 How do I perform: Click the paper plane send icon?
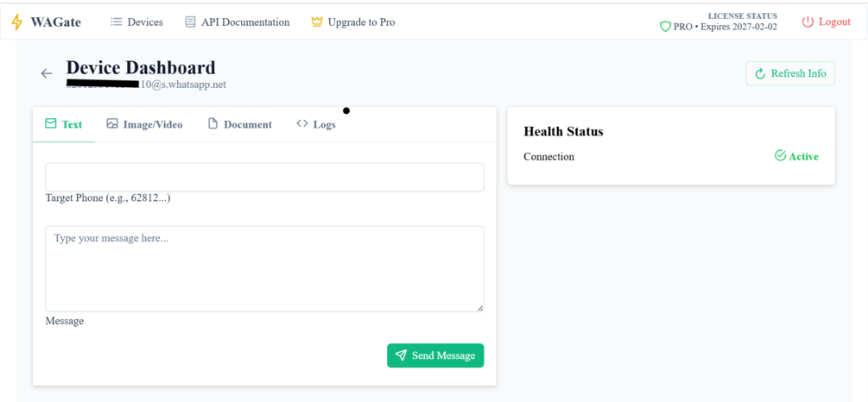[401, 355]
